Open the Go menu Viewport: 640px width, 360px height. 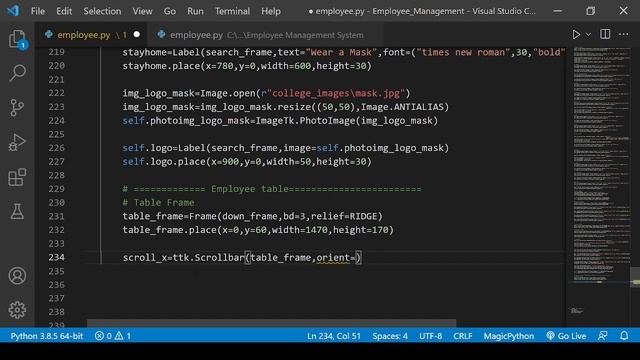(170, 11)
